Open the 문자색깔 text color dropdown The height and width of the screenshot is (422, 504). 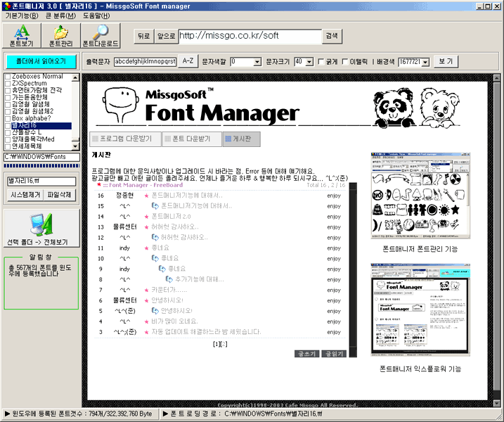click(x=257, y=62)
